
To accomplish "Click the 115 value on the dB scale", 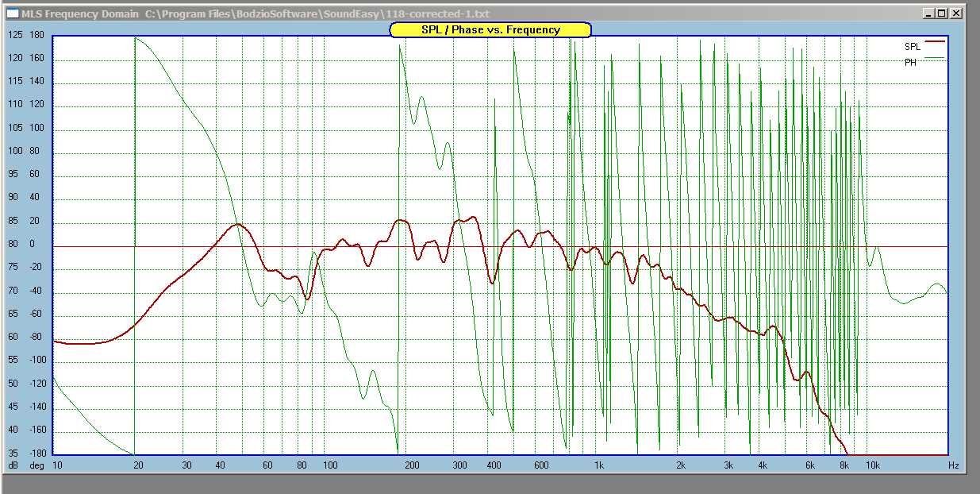I will [x=15, y=82].
